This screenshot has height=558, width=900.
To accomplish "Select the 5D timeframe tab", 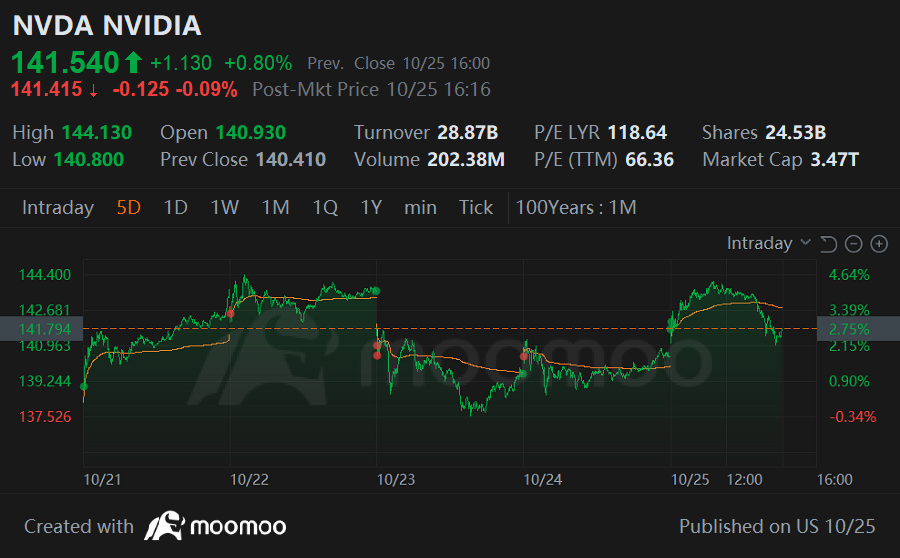I will (129, 207).
